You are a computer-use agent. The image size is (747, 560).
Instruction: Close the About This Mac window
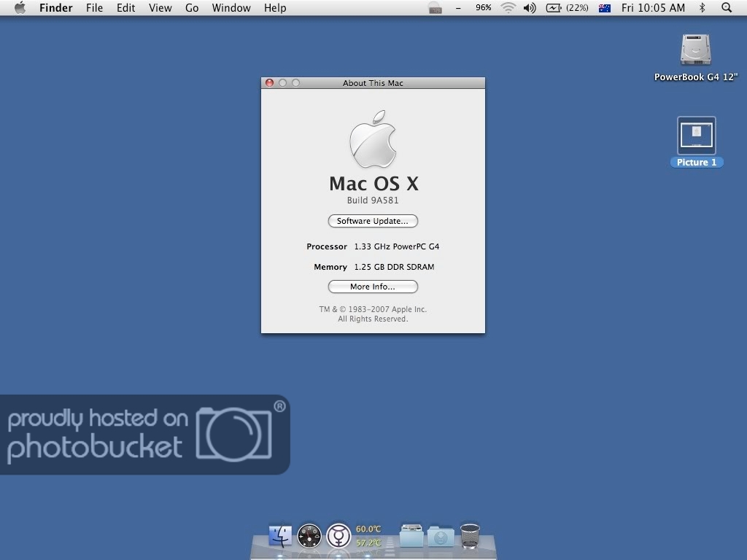point(269,83)
